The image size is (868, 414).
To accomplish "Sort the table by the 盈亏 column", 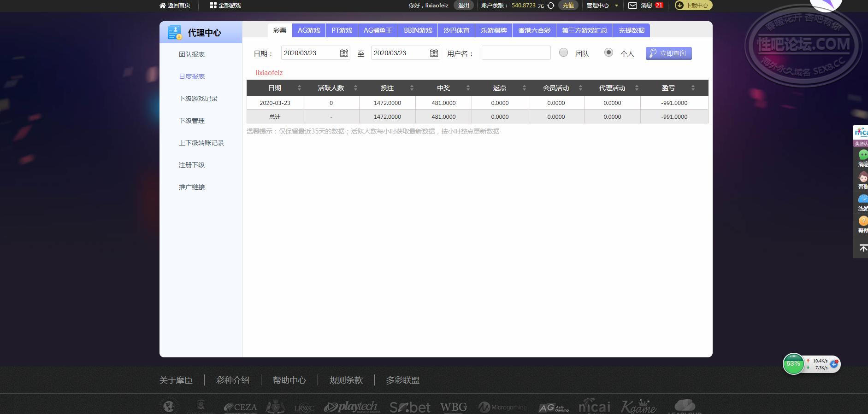I will point(693,88).
